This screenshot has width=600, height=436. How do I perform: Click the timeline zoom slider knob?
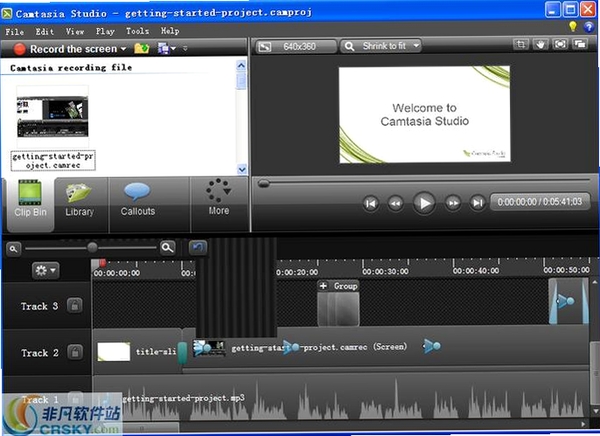[x=92, y=248]
